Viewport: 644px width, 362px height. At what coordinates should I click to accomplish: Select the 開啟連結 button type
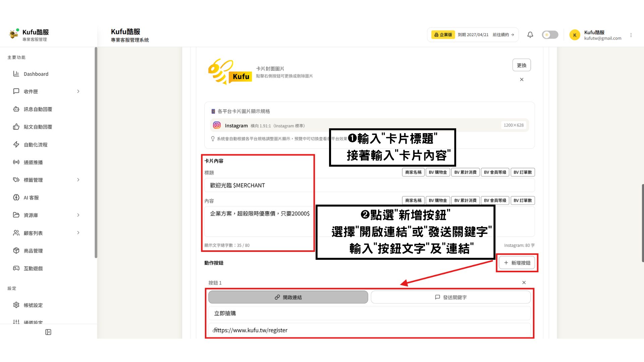[x=288, y=297]
